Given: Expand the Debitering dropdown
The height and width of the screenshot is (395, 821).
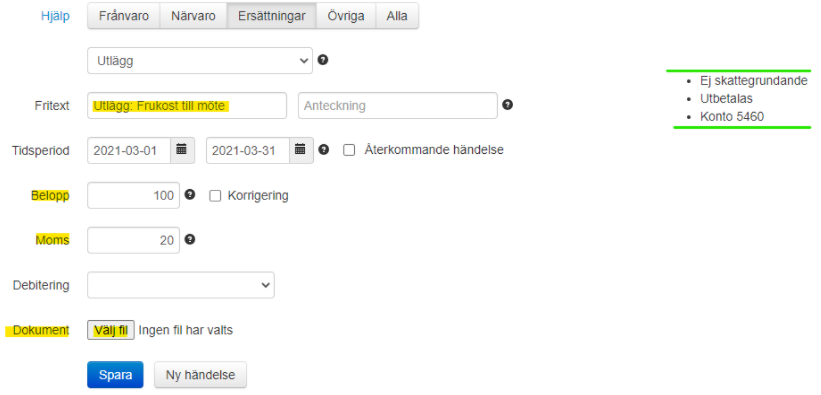Looking at the screenshot, I should [181, 285].
